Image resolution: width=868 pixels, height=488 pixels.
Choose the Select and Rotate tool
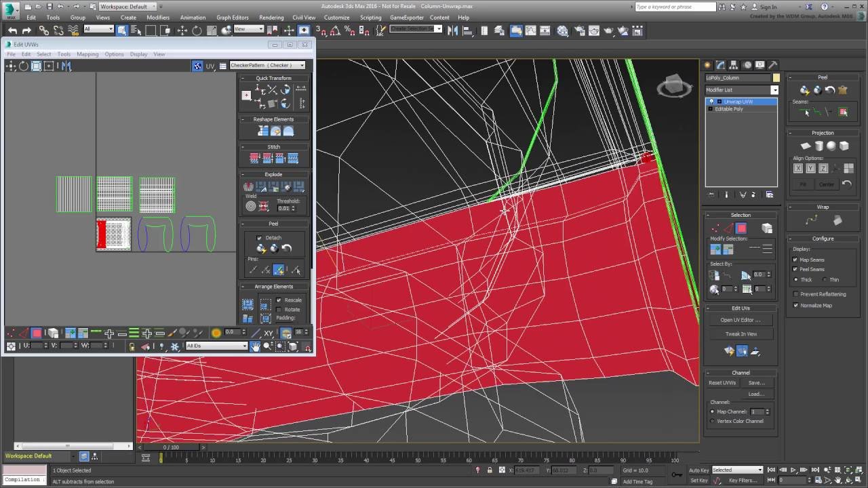tap(197, 30)
